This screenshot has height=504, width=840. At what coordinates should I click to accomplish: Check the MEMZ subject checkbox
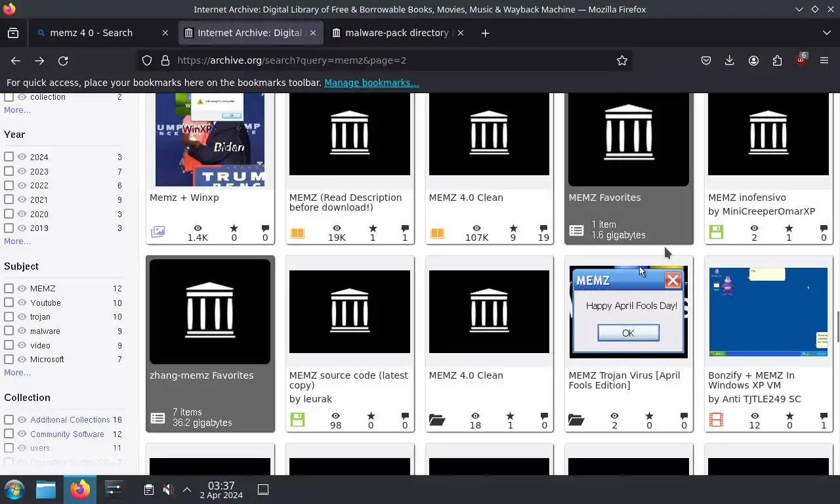9,288
